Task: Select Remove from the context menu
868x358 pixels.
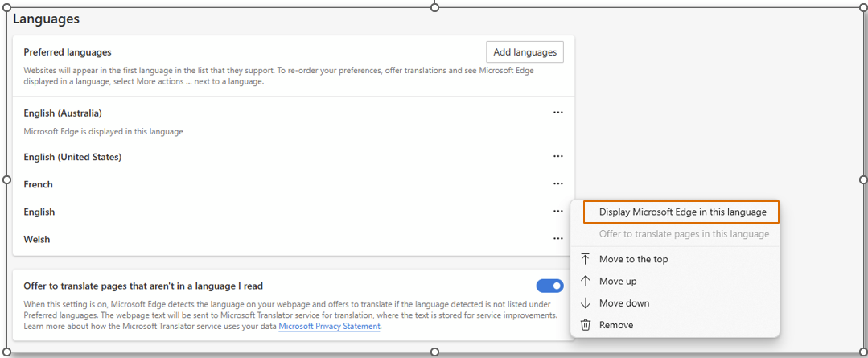Action: point(675,325)
